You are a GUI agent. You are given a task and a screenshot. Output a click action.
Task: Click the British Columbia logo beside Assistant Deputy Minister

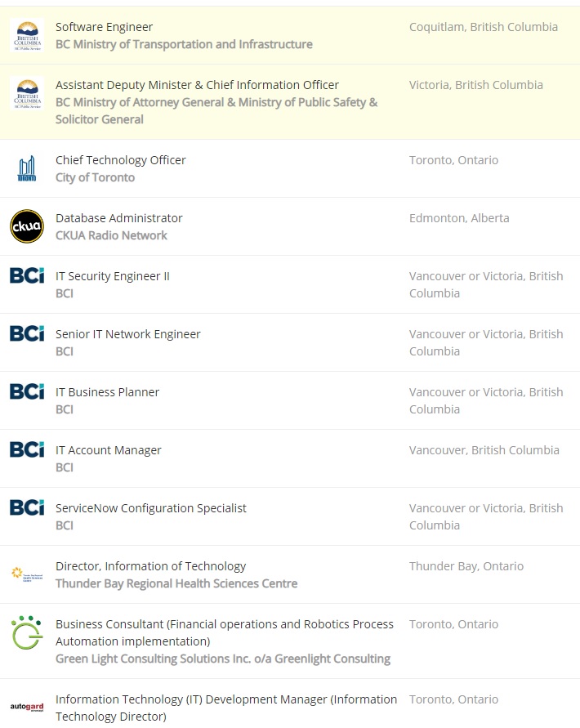27,94
